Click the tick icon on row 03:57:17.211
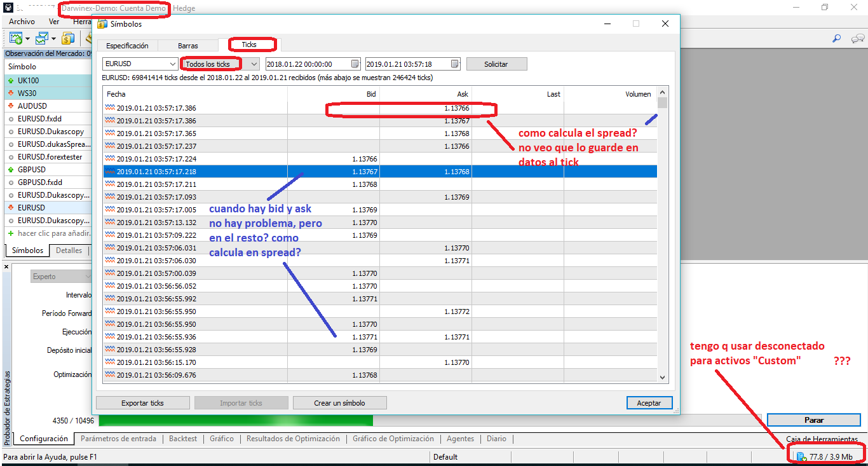 [111, 184]
